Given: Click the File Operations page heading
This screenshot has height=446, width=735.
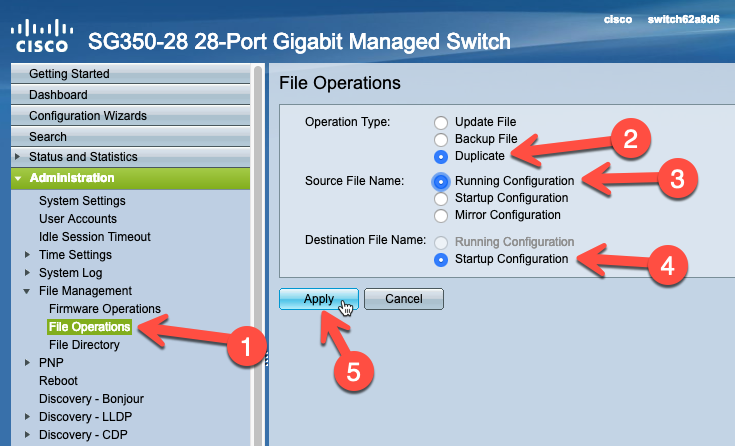Looking at the screenshot, I should coord(340,83).
